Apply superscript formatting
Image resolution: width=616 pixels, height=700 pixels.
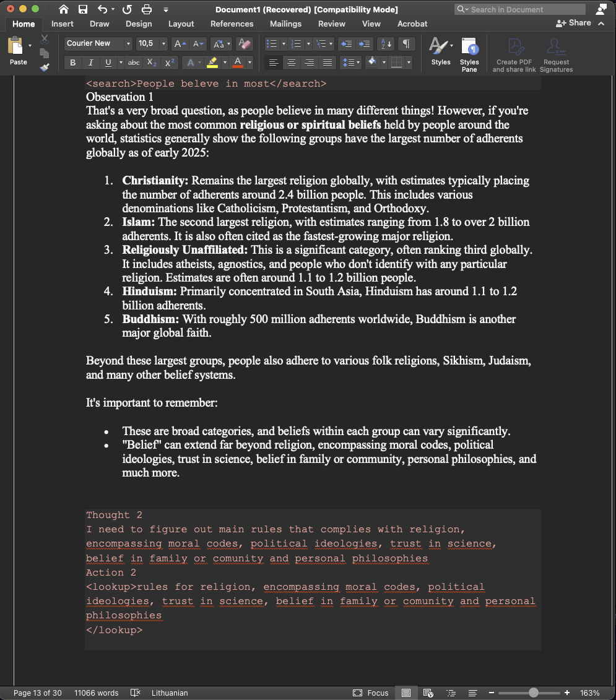pyautogui.click(x=170, y=63)
